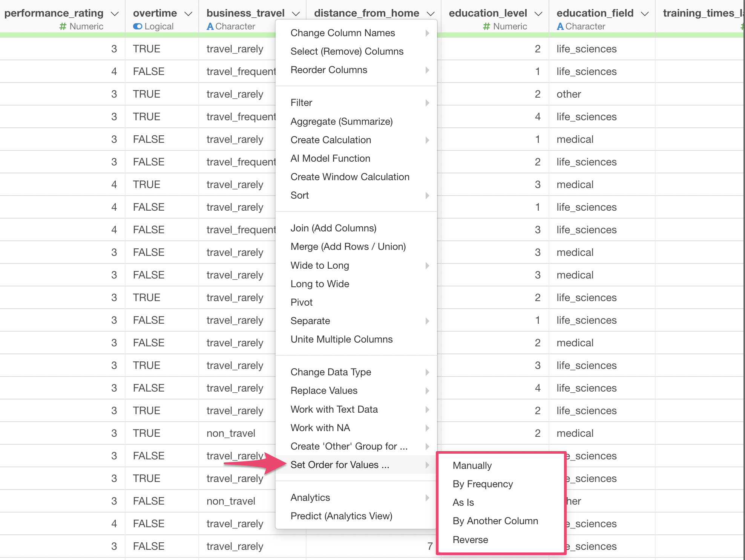Click the business_travel column dropdown chevron
Viewport: 745px width, 560px height.
(296, 14)
